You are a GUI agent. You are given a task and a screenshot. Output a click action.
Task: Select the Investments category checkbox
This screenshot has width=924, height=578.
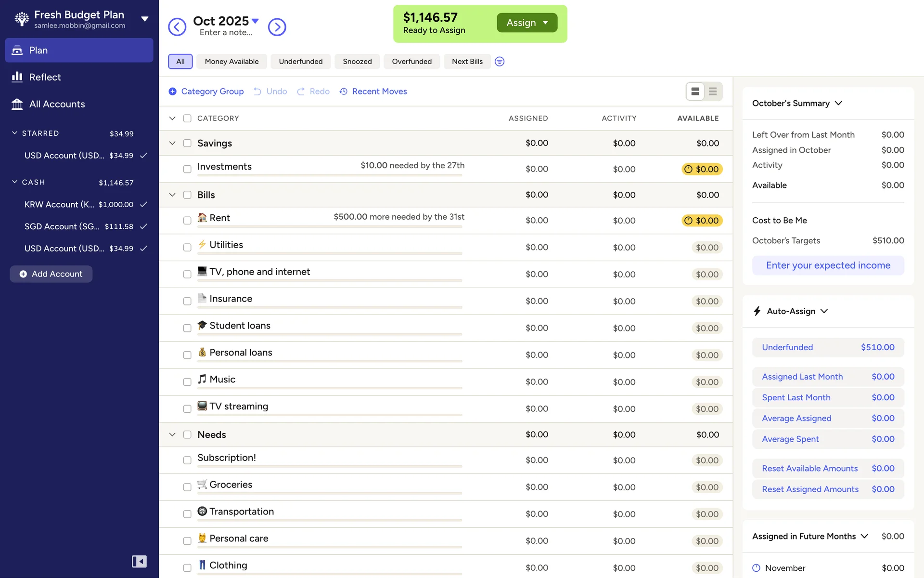[187, 169]
